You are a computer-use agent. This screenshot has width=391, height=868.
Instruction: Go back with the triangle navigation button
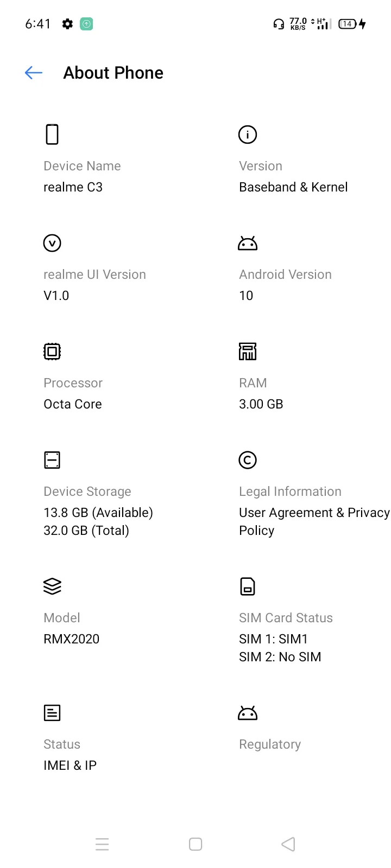point(288,844)
